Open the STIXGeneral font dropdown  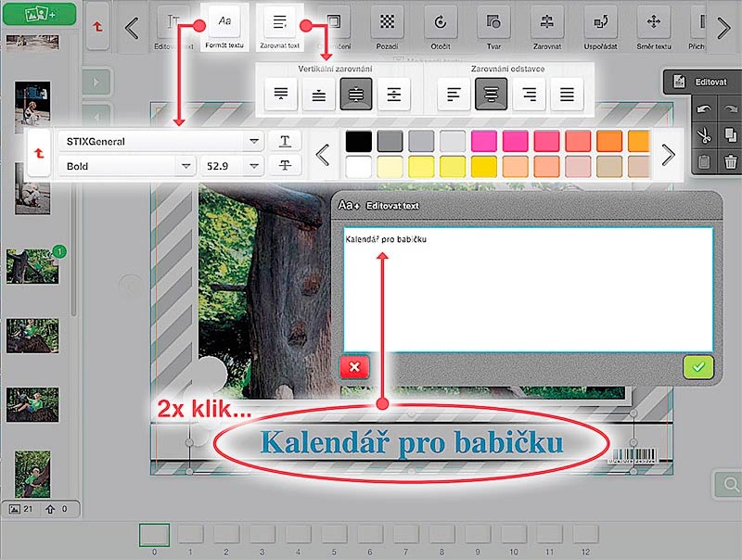pyautogui.click(x=160, y=141)
